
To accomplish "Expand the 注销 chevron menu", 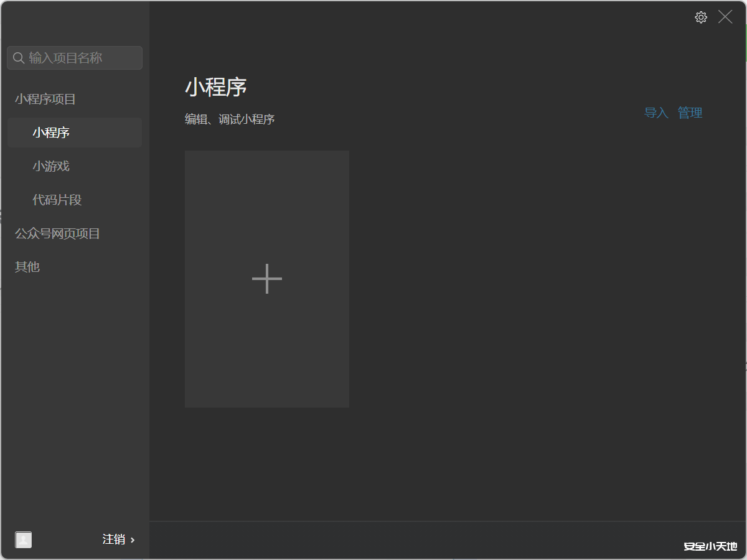I will (131, 539).
